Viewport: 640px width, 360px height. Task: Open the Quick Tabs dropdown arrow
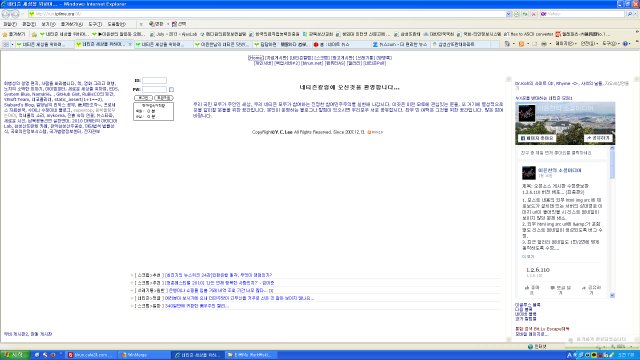pyautogui.click(x=12, y=44)
